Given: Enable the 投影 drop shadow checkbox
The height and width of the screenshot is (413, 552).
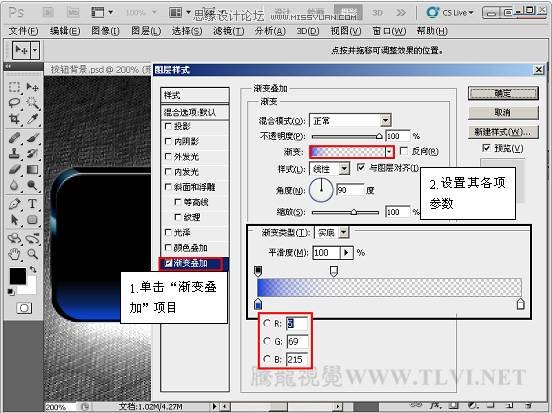Looking at the screenshot, I should 168,126.
